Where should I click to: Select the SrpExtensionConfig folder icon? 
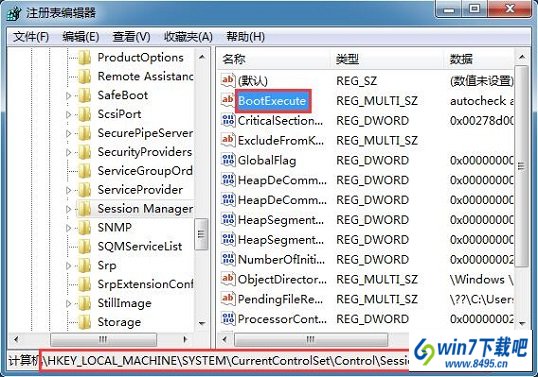(84, 284)
